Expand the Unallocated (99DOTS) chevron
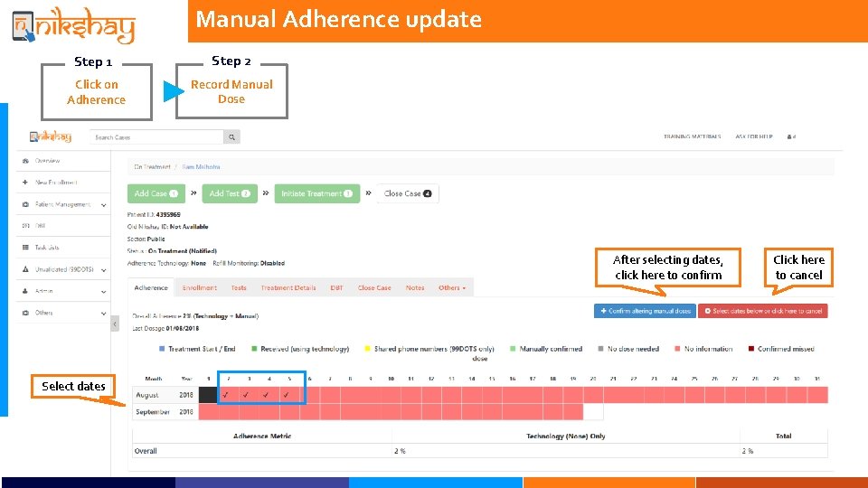This screenshot has width=868, height=488. 103,270
